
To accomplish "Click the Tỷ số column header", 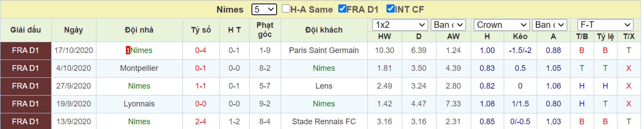I will tap(201, 30).
